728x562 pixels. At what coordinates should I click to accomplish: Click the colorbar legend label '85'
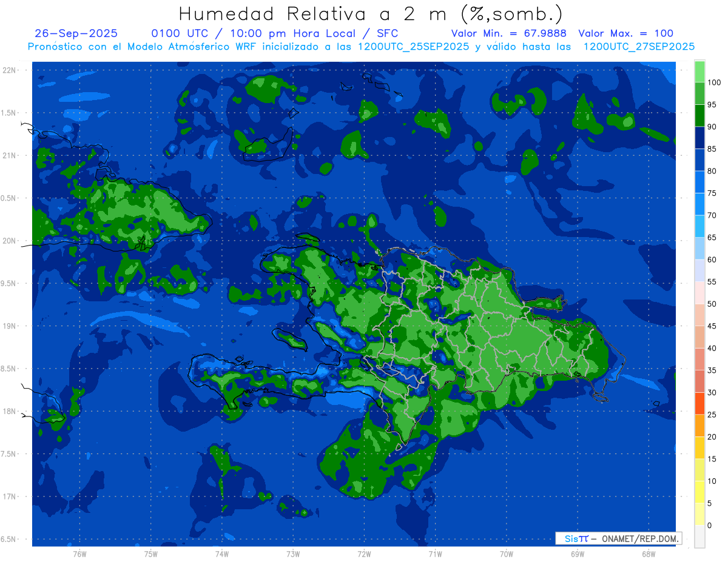click(x=711, y=149)
